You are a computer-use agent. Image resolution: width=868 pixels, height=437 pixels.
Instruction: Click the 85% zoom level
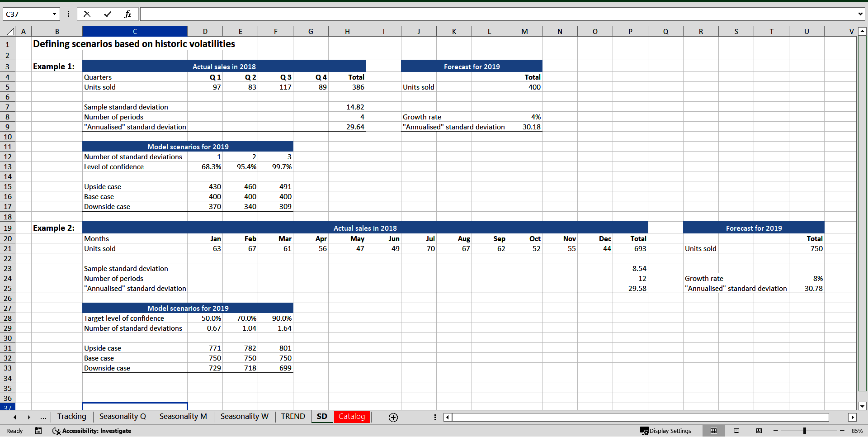tap(857, 431)
